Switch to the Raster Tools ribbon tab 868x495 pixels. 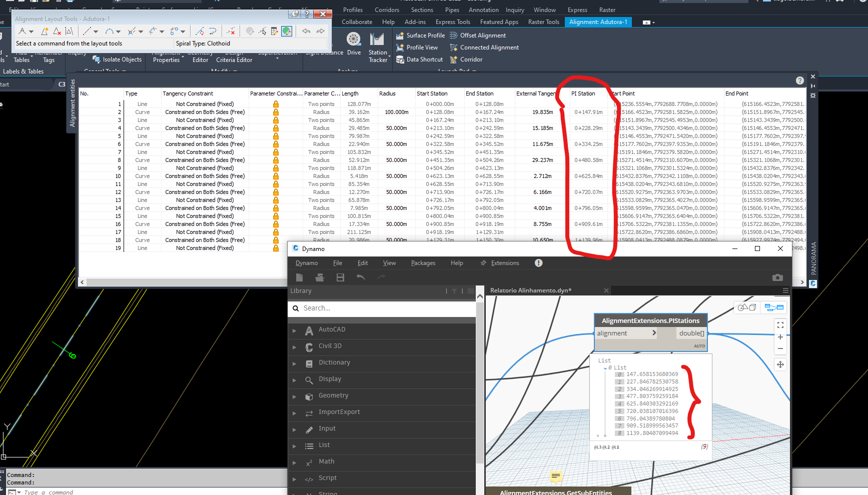544,22
